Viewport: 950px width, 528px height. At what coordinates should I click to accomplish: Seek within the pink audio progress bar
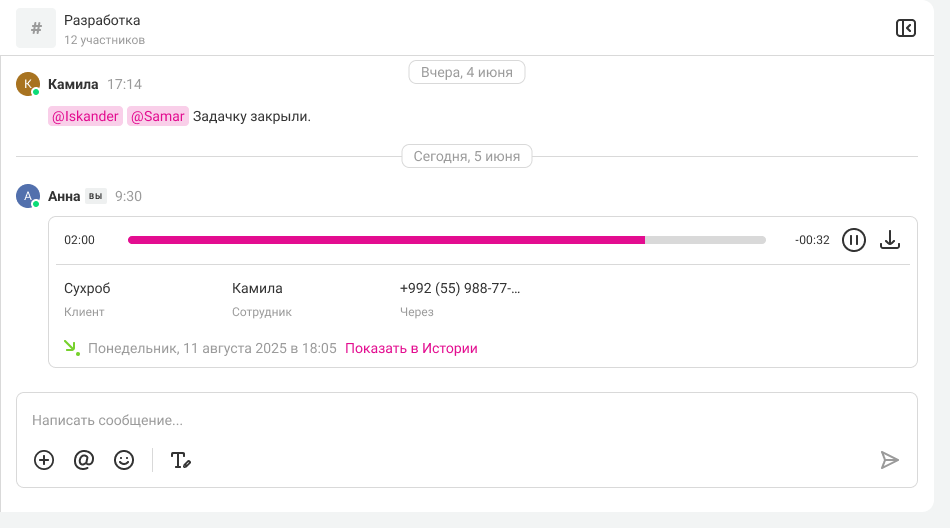[x=447, y=240]
